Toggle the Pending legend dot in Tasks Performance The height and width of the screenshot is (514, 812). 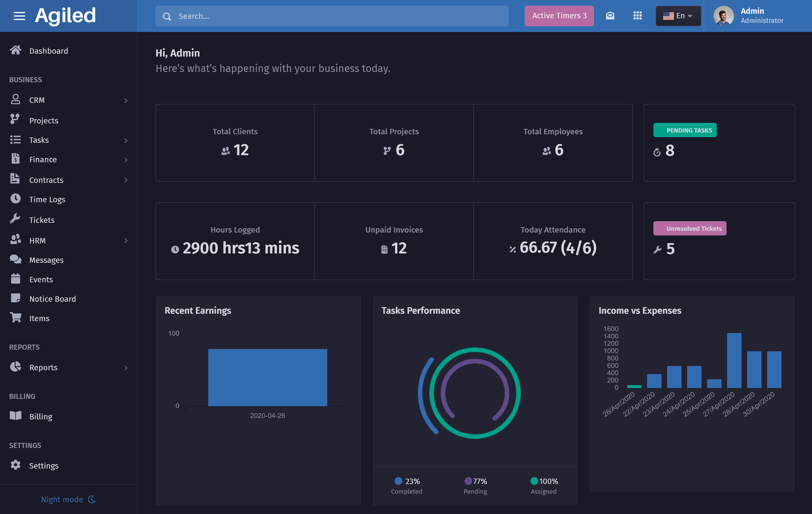[468, 481]
